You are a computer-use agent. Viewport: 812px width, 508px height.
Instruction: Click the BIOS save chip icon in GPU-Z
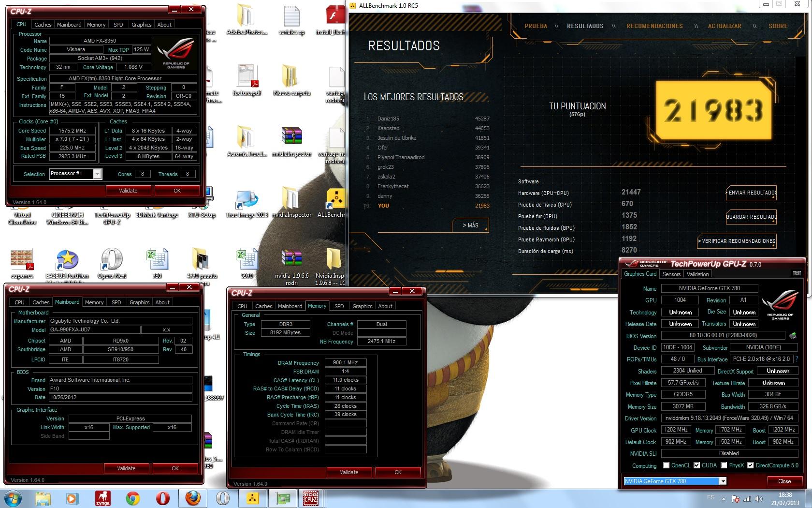pos(793,335)
